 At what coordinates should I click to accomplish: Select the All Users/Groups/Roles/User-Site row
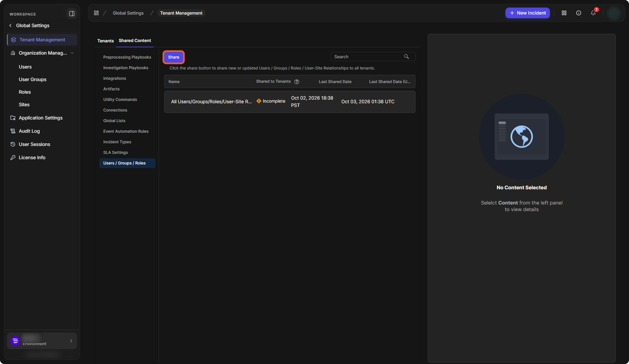click(290, 102)
